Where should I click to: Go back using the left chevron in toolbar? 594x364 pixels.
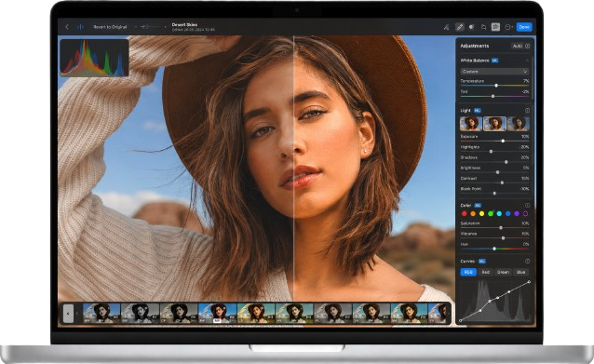pos(67,27)
